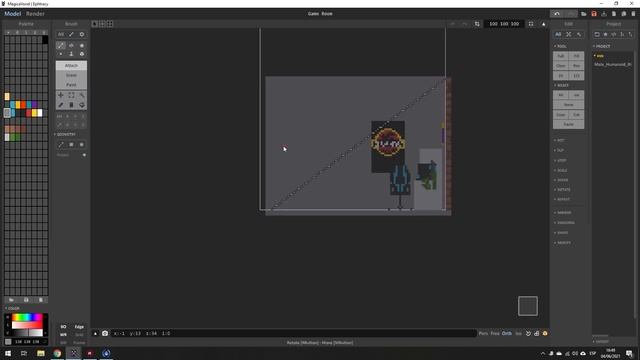Image resolution: width=640 pixels, height=360 pixels.
Task: Select palette tab 1
Action: click(x=26, y=32)
